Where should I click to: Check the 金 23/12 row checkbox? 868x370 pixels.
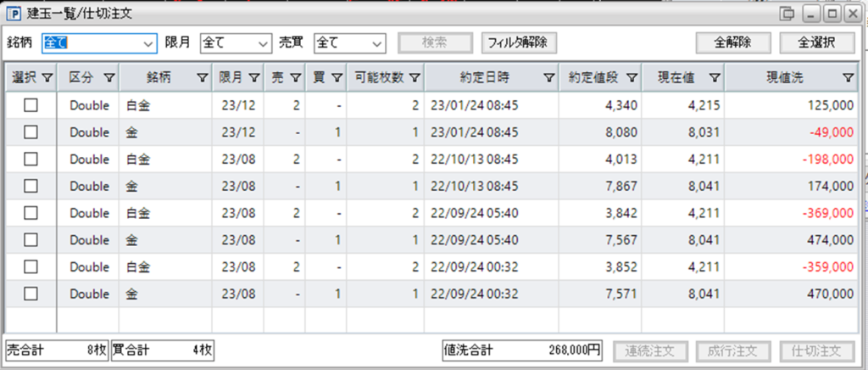[x=31, y=132]
